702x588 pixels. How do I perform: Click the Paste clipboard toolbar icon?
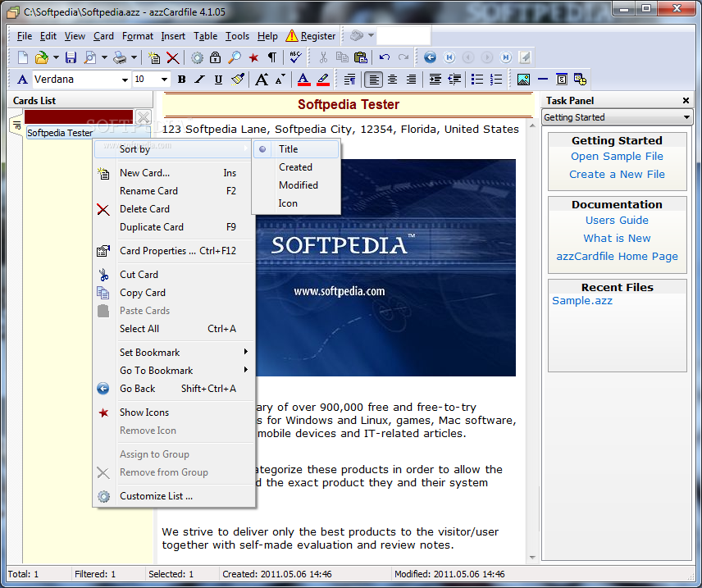pos(360,57)
